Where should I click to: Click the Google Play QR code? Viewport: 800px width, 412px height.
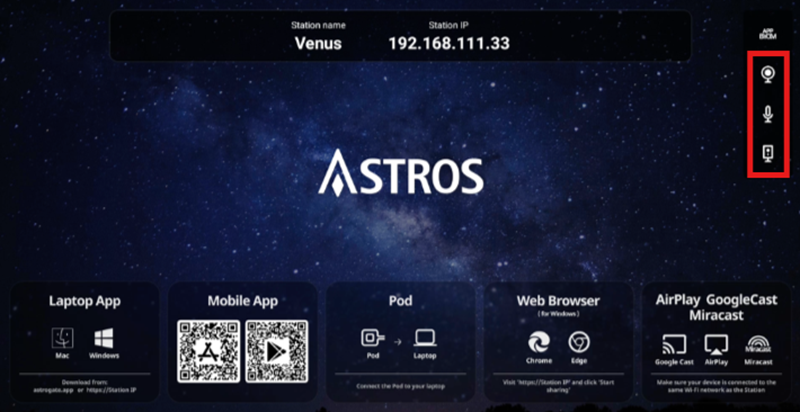pyautogui.click(x=275, y=351)
